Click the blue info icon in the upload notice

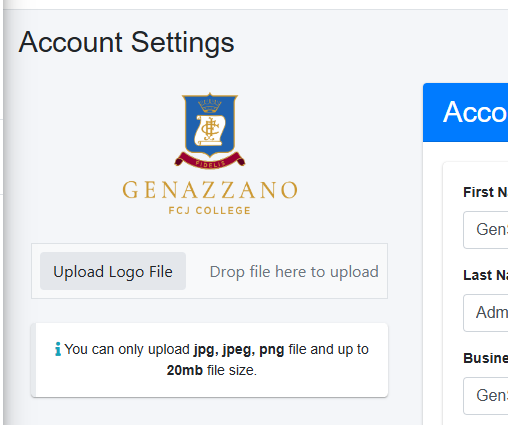(x=58, y=349)
